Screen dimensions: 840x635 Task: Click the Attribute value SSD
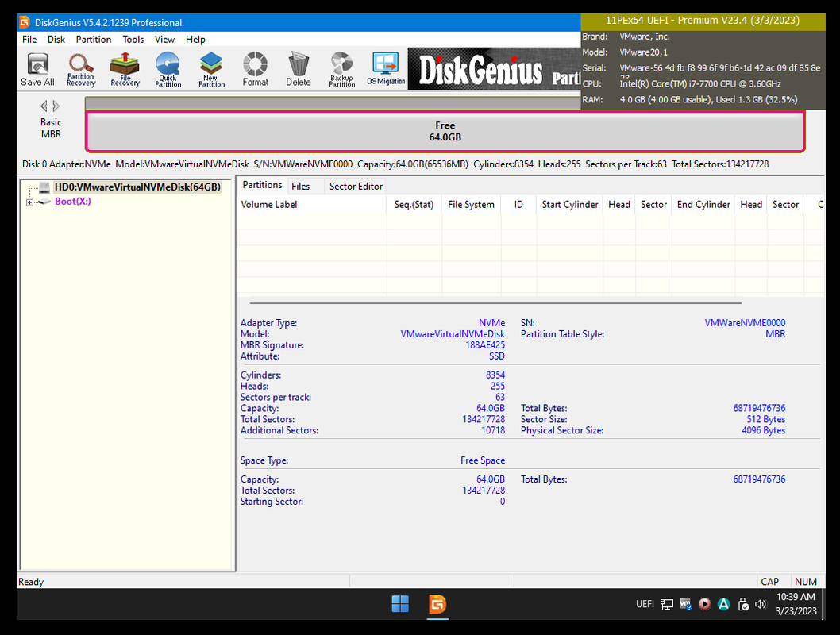tap(496, 356)
